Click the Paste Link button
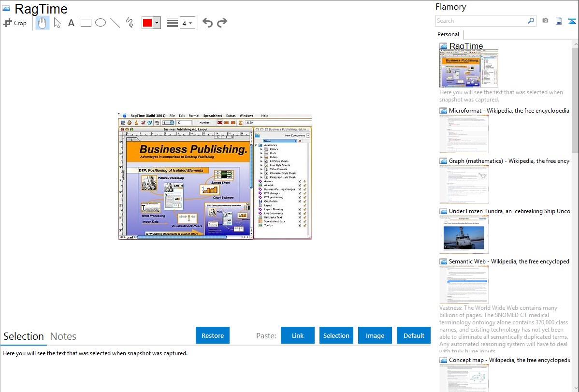579x392 pixels. coord(298,335)
